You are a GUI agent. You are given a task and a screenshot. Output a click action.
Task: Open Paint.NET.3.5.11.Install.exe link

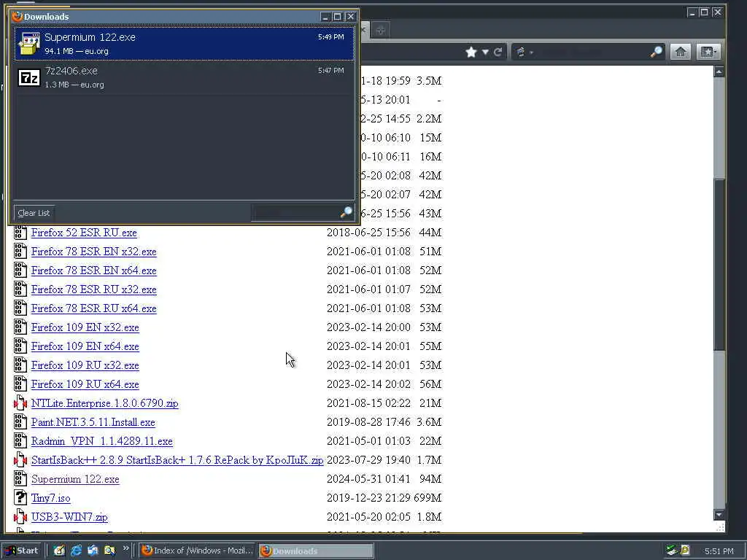[x=93, y=422]
